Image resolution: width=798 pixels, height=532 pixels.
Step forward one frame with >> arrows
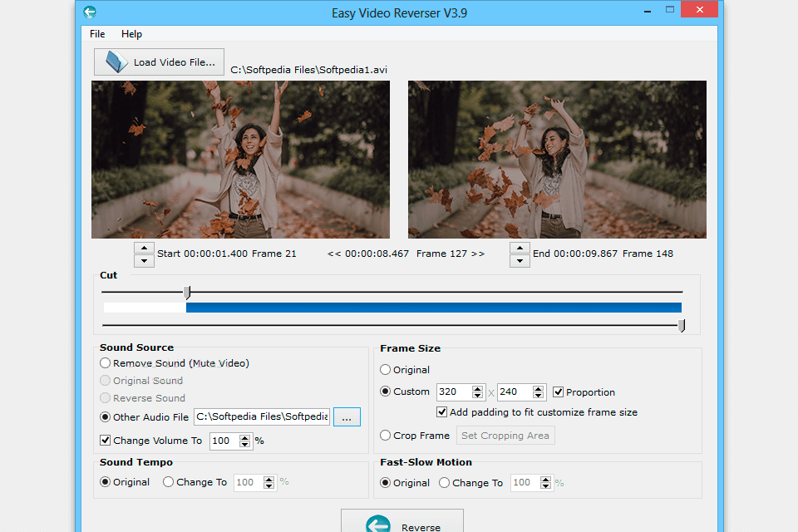[x=478, y=254]
